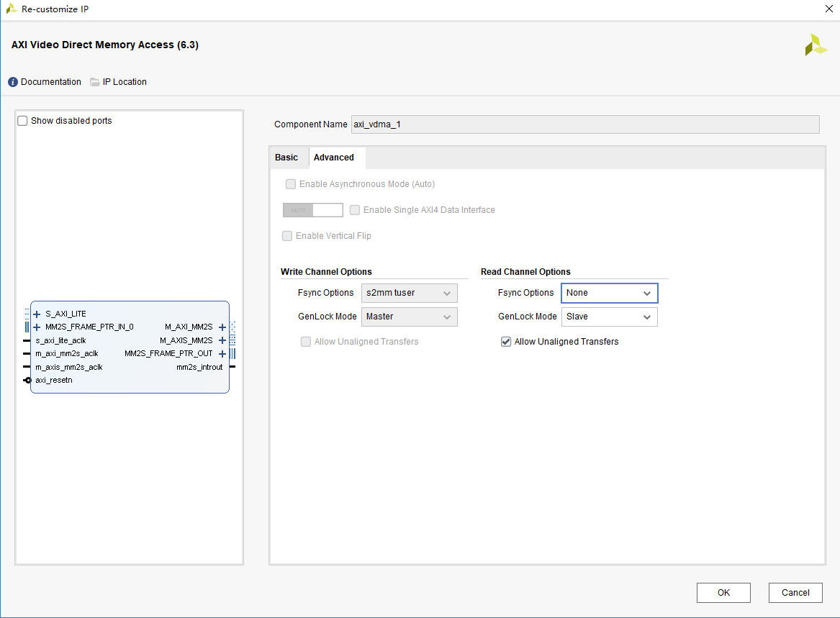This screenshot has width=840, height=618.
Task: Confirm with the OK button
Action: click(723, 593)
